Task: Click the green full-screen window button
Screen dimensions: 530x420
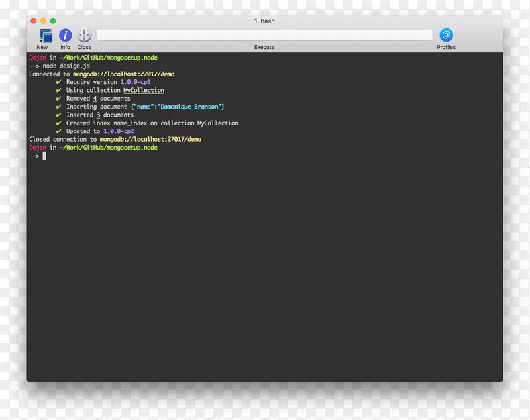Action: click(x=53, y=21)
